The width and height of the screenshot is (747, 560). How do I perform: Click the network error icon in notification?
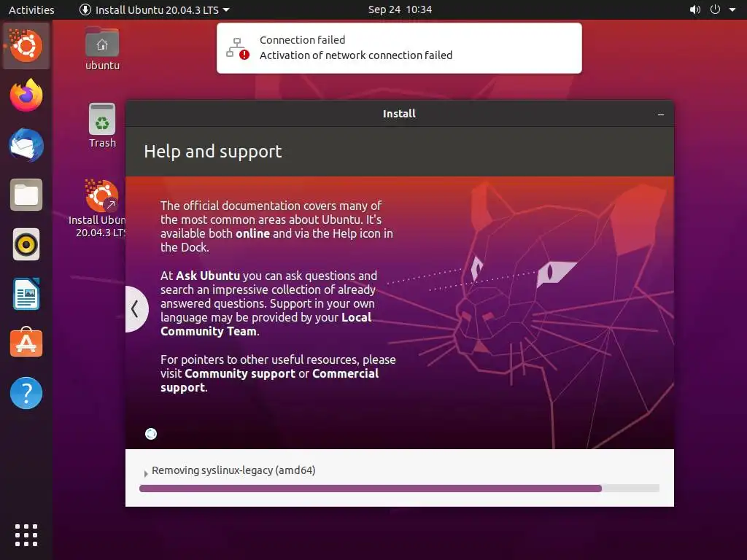238,48
